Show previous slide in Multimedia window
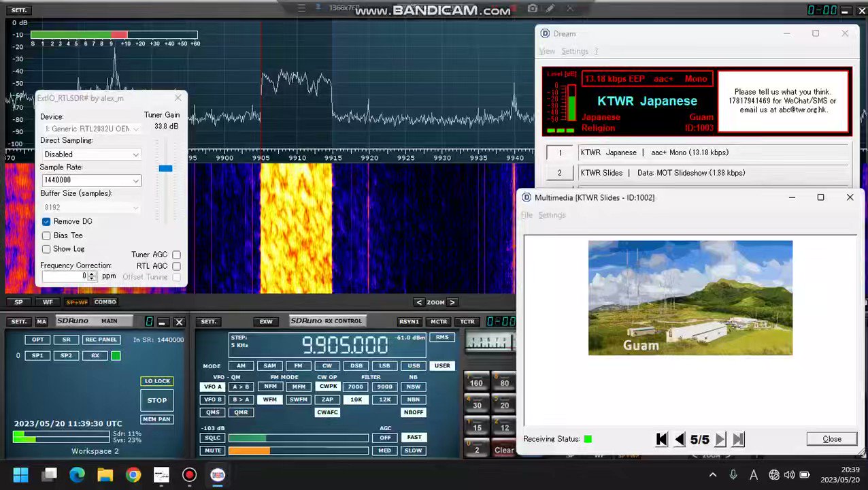The width and height of the screenshot is (868, 490). coord(679,440)
